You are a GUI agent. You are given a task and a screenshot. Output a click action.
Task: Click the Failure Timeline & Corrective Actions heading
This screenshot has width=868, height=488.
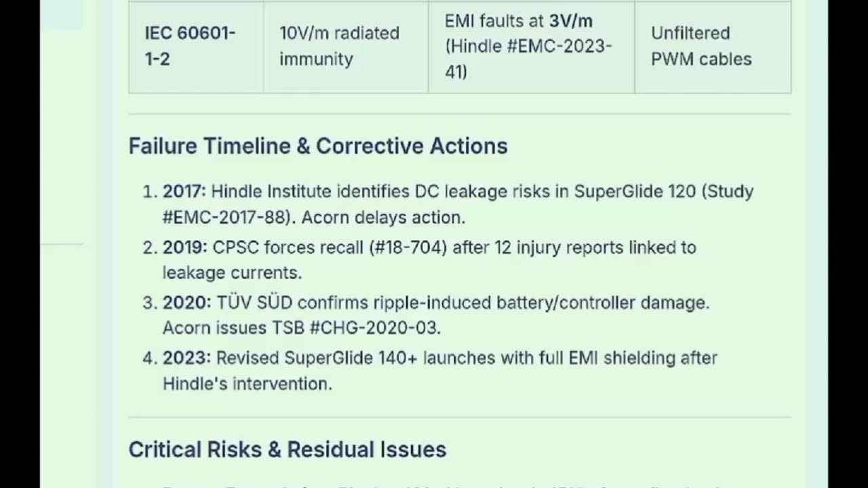(318, 146)
